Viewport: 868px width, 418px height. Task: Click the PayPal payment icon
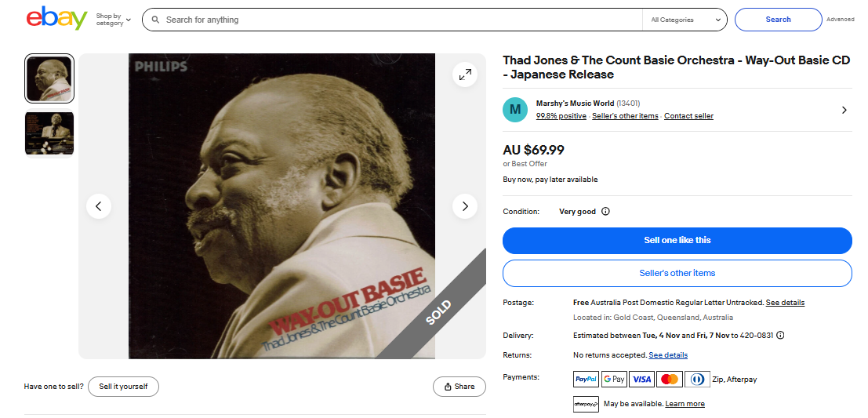click(x=586, y=380)
